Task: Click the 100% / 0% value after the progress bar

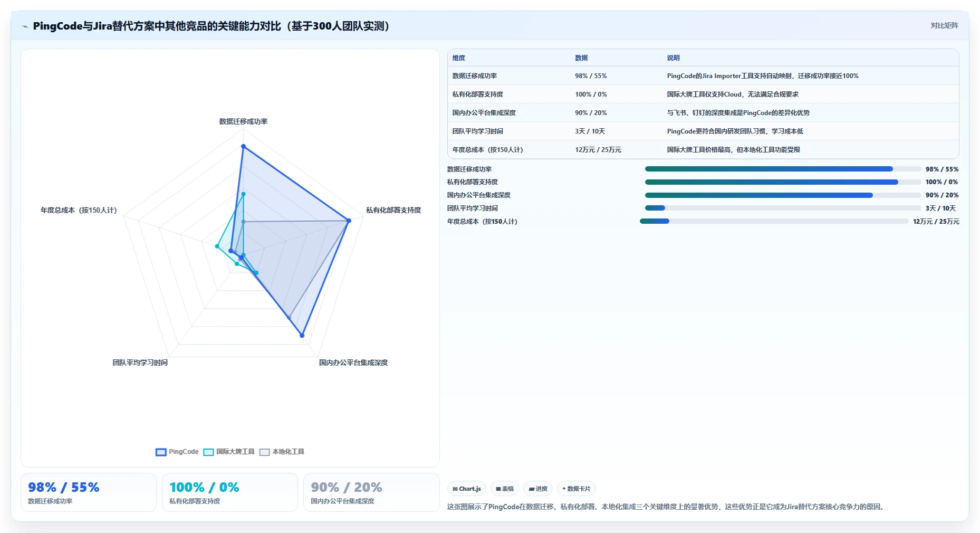Action: (x=941, y=182)
